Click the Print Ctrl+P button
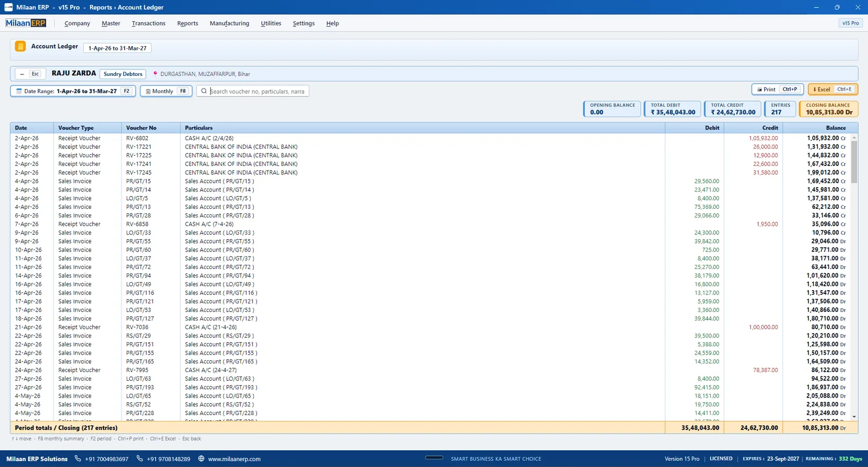The image size is (868, 467). (x=777, y=89)
